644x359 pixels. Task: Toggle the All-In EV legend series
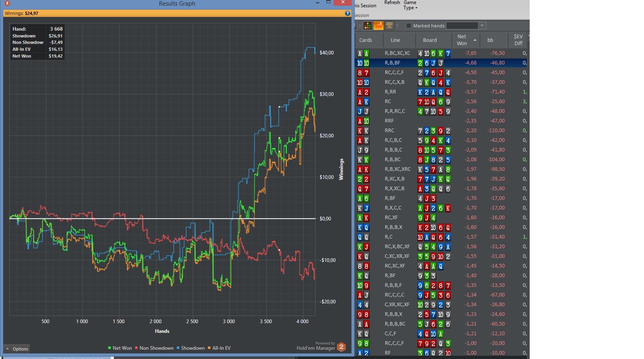tap(219, 348)
